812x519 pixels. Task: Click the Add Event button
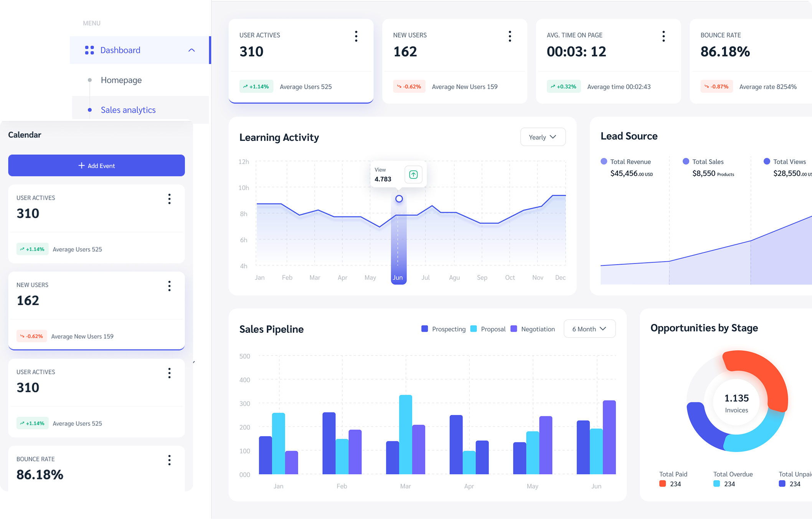tap(96, 165)
